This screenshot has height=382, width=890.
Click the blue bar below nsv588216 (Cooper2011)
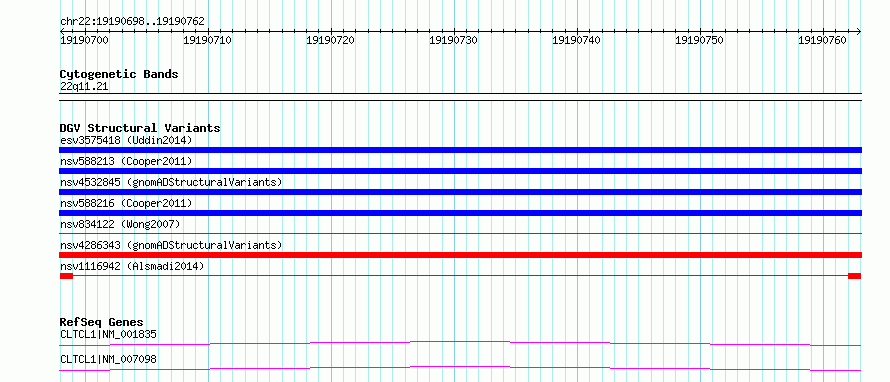460,213
